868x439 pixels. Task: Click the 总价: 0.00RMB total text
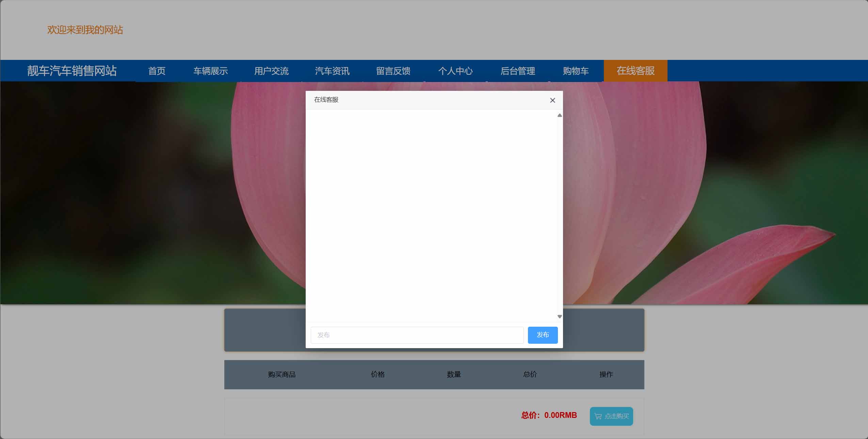coord(549,415)
